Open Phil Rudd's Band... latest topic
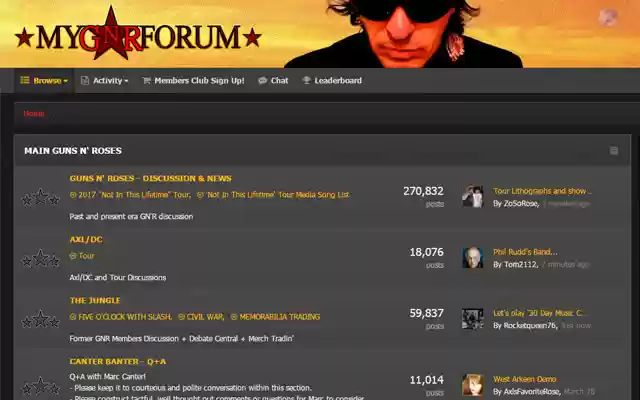 525,252
